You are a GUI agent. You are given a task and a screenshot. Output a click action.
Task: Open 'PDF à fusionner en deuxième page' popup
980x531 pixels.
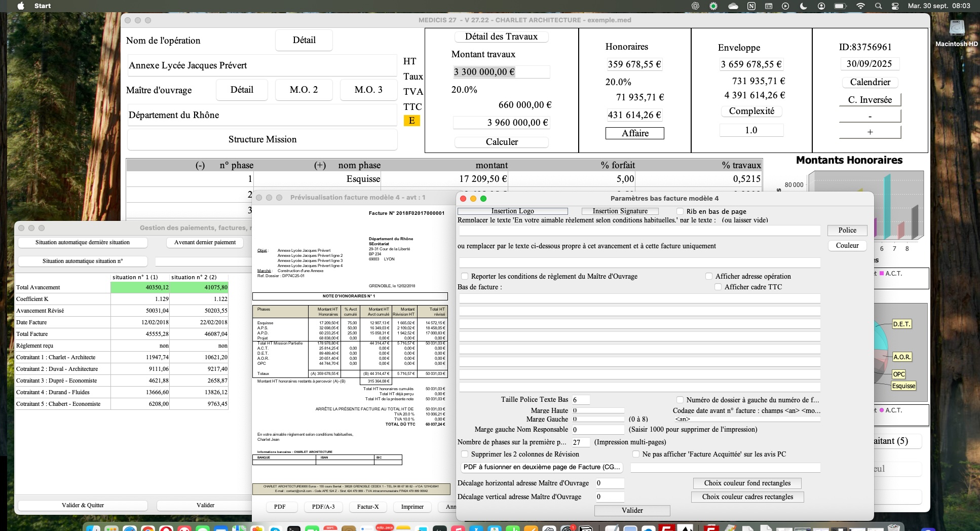[542, 467]
